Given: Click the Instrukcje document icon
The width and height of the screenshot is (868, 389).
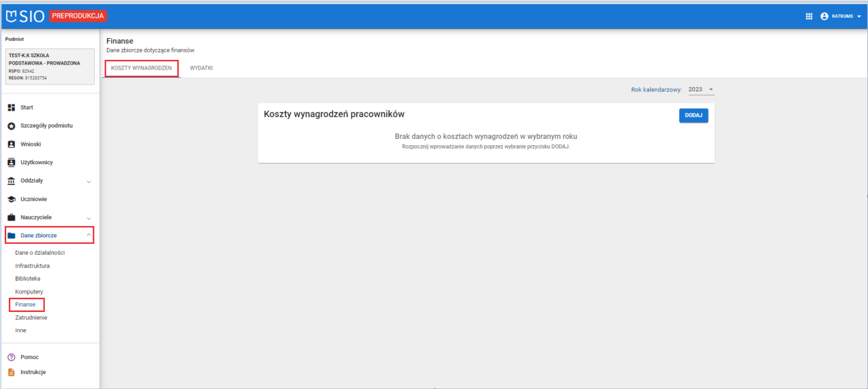Looking at the screenshot, I should click(x=11, y=372).
